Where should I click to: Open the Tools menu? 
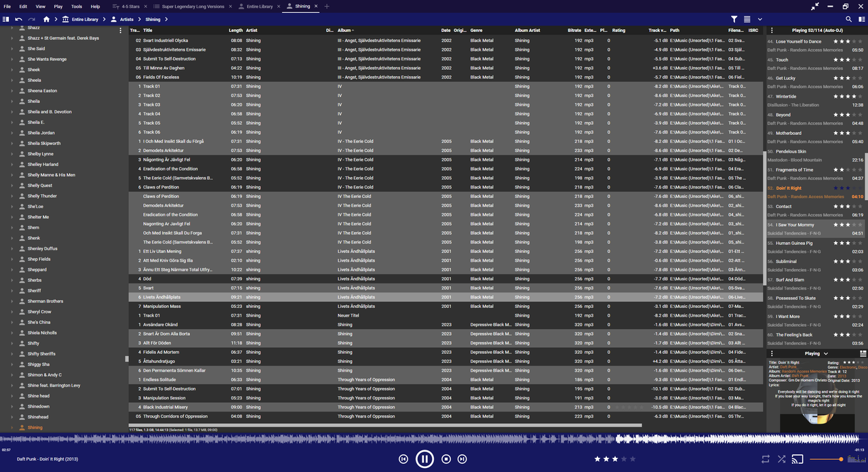pos(77,6)
